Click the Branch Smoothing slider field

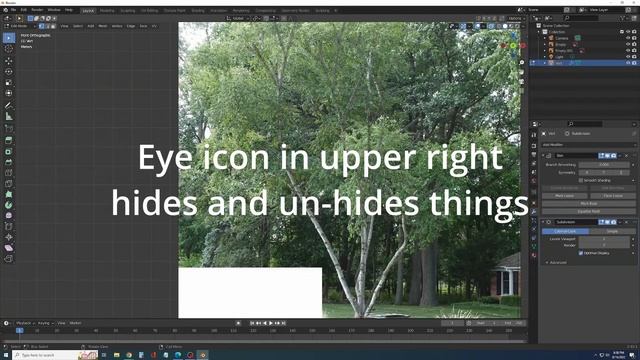pyautogui.click(x=604, y=164)
